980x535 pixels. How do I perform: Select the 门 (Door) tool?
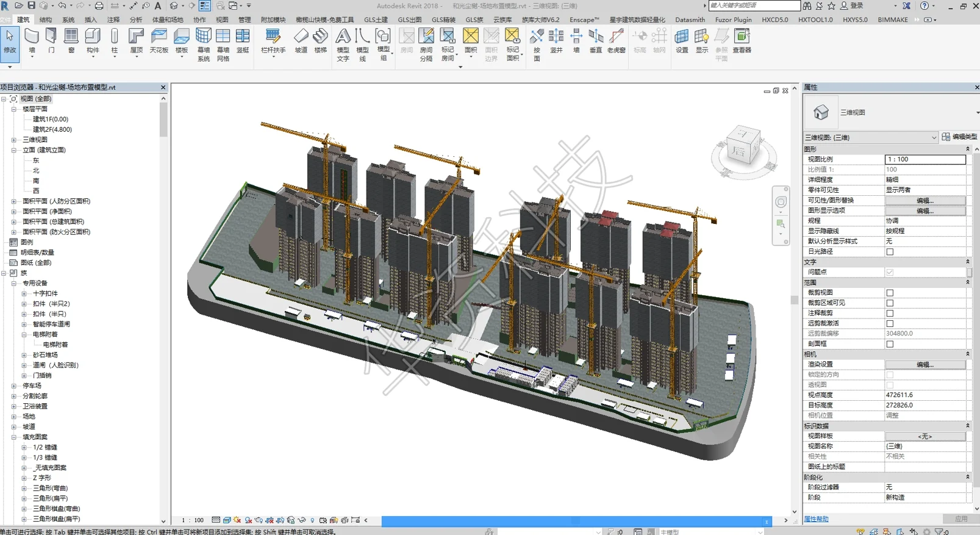51,41
